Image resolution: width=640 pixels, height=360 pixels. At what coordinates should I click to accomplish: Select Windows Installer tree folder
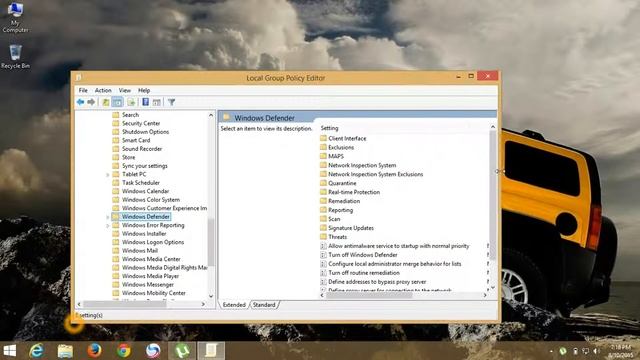coord(144,234)
